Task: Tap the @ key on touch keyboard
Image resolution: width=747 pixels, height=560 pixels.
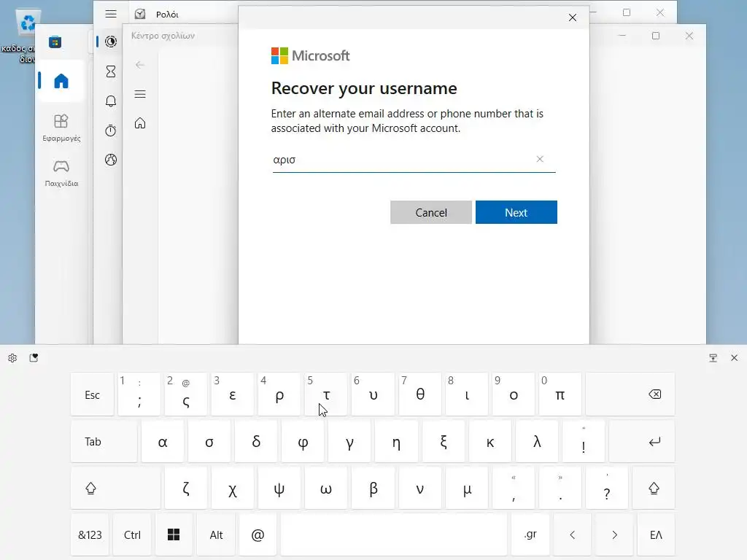Action: pyautogui.click(x=258, y=534)
